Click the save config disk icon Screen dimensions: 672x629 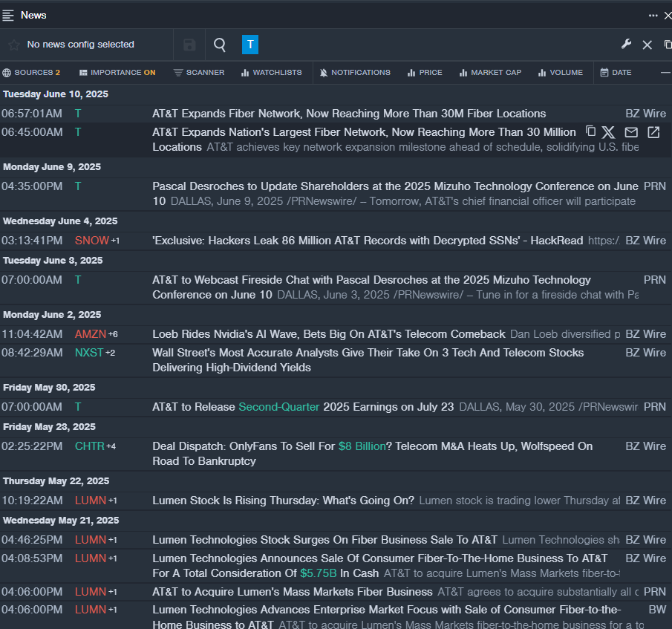189,45
